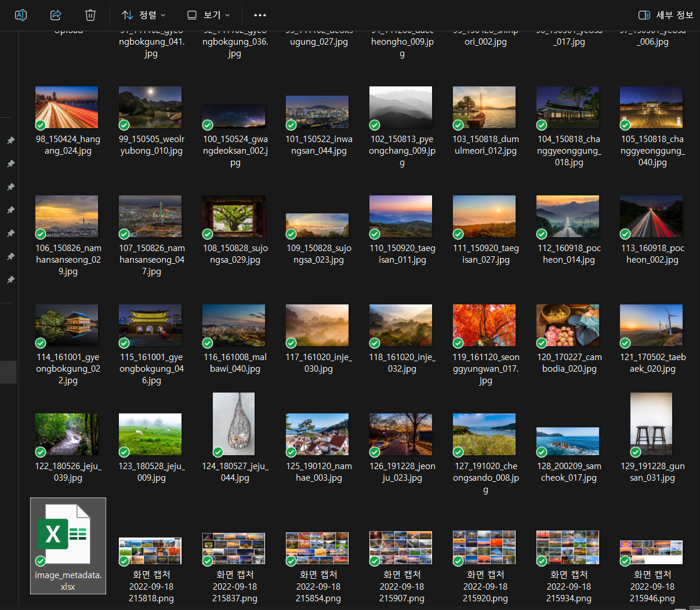The image size is (700, 610).
Task: Click the green sync check on 109_150828_sujongsa_023.jpg
Action: tap(291, 234)
